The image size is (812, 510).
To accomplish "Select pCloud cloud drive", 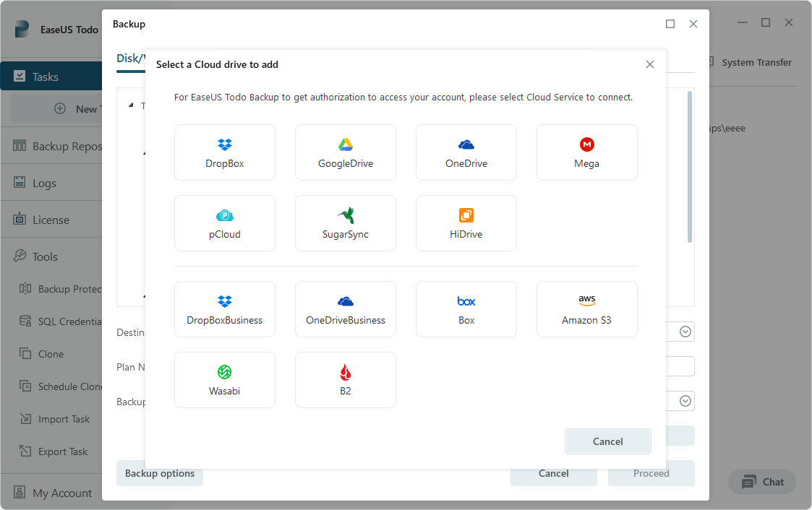I will [x=224, y=223].
